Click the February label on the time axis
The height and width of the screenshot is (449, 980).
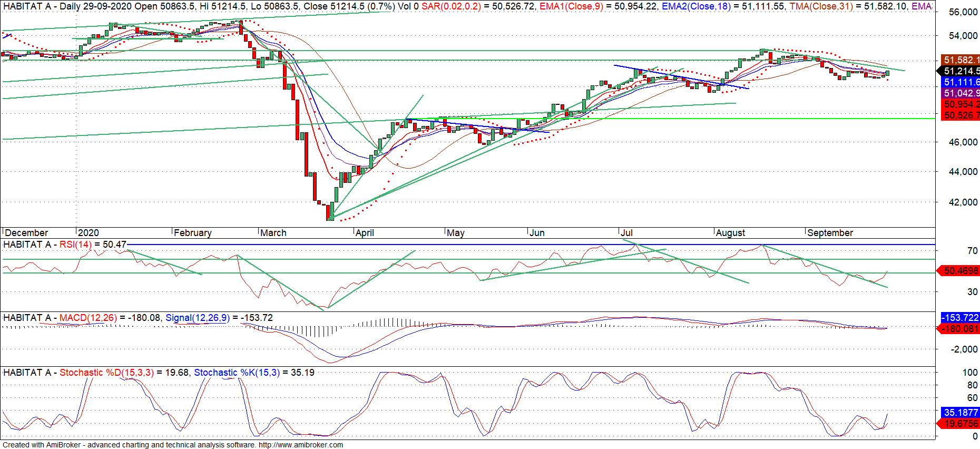point(193,233)
